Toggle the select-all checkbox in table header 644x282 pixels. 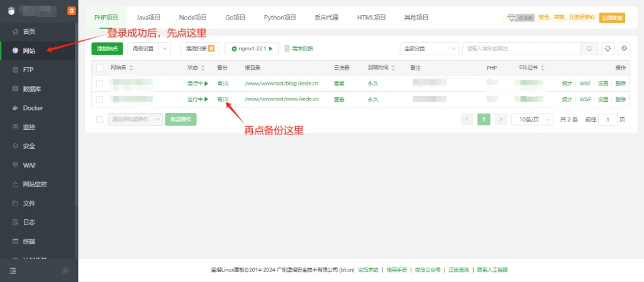tap(99, 67)
